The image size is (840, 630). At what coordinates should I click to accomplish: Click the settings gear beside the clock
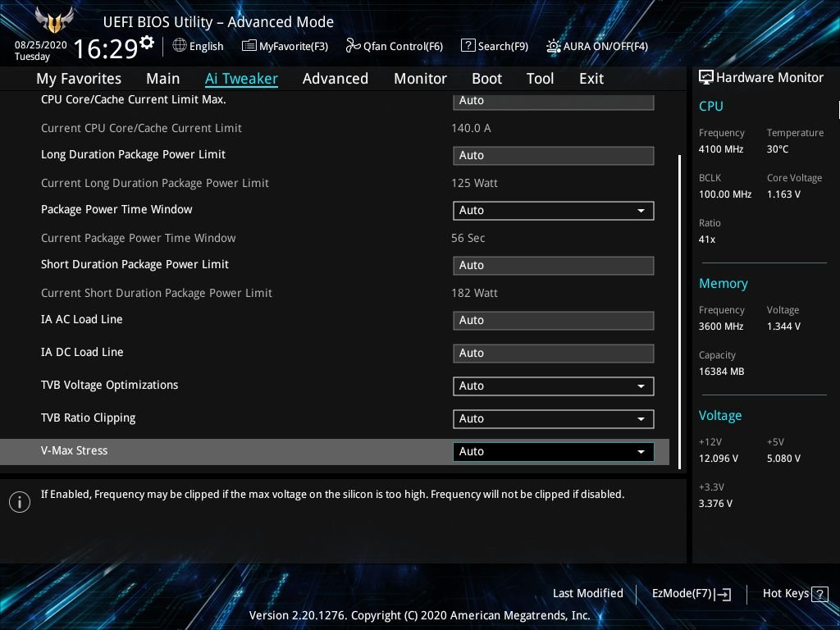click(x=147, y=42)
